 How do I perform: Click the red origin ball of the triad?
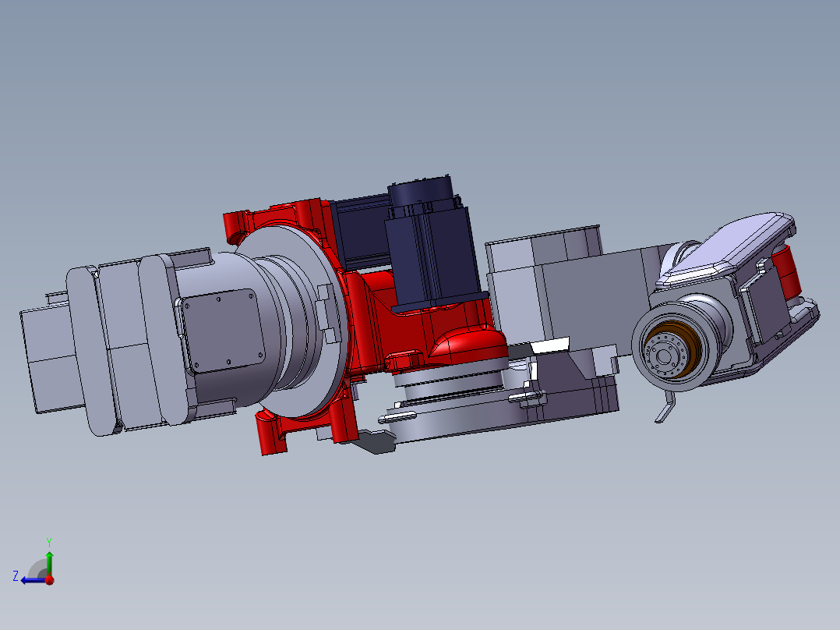49,579
